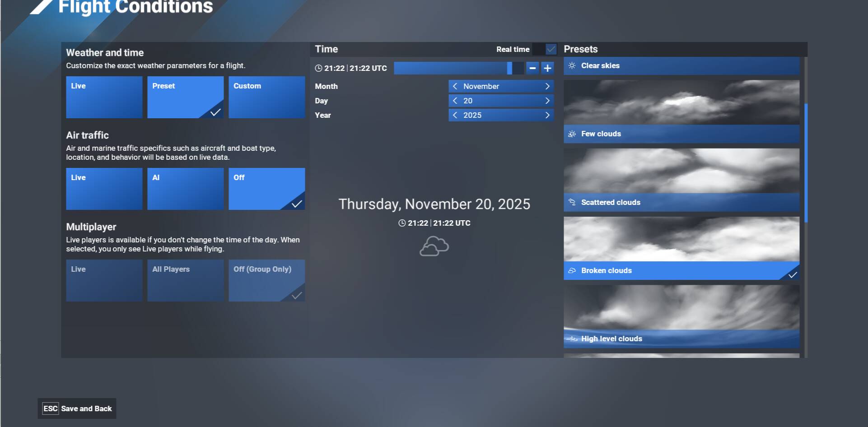Click the High level clouds icon
The height and width of the screenshot is (427, 868).
click(572, 339)
